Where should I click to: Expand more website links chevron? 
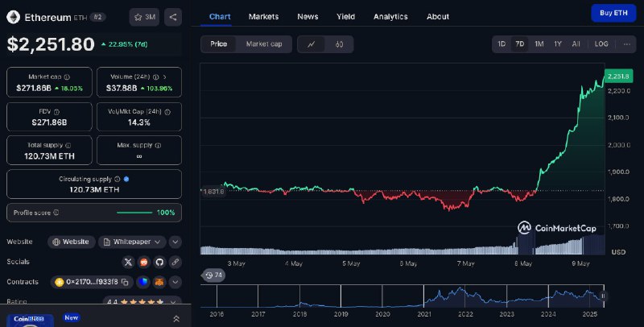pyautogui.click(x=175, y=242)
